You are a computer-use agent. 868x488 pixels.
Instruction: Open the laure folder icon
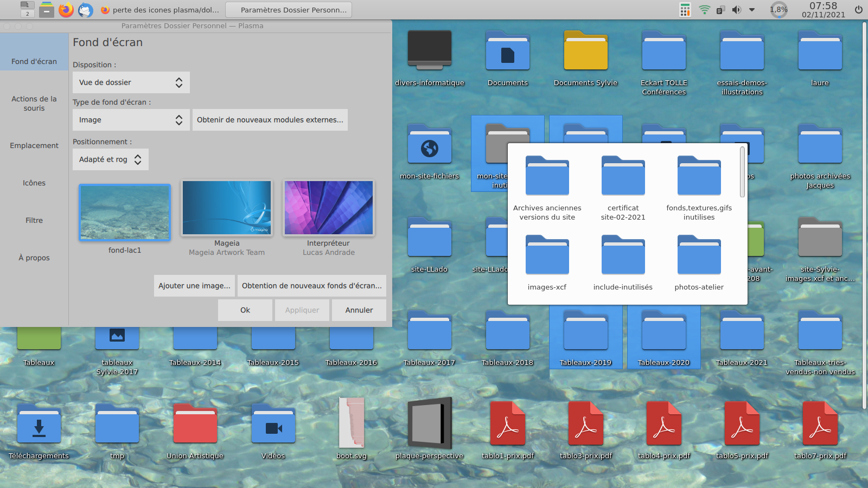820,50
